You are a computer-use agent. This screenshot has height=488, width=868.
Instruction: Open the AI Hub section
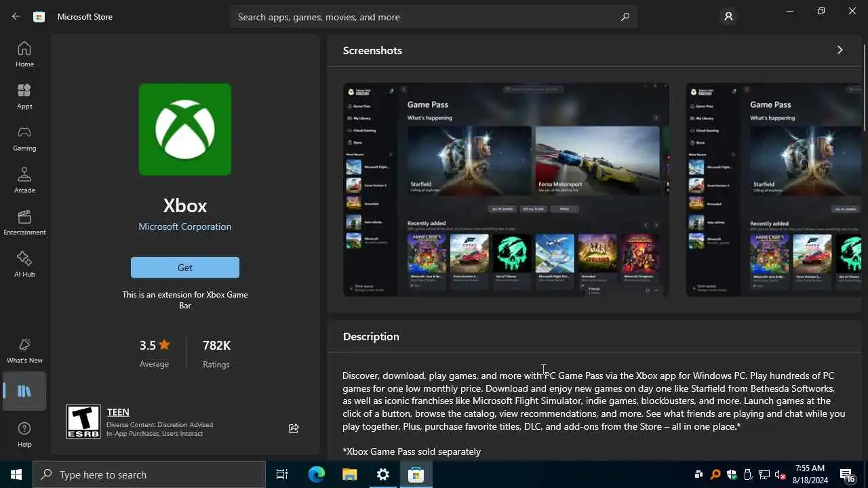24,264
